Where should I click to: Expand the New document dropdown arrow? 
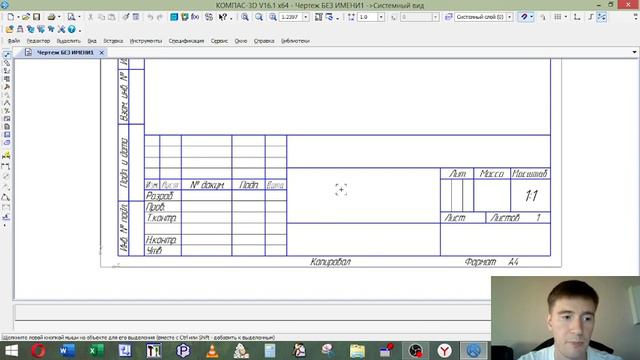(x=18, y=17)
